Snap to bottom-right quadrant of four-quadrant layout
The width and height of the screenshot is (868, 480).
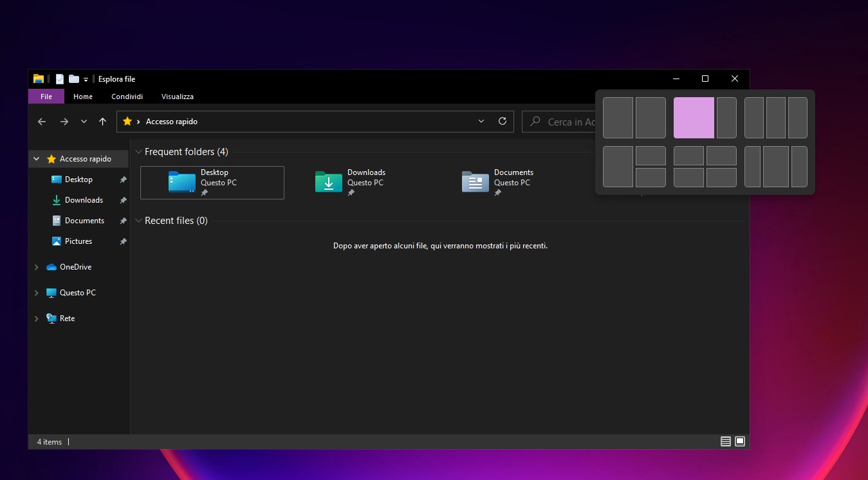(721, 178)
